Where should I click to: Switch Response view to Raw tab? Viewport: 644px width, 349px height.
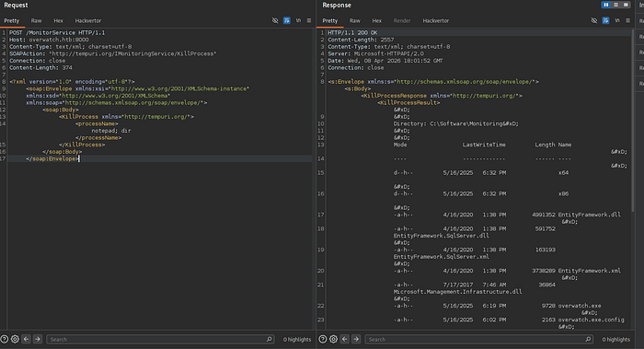click(355, 20)
